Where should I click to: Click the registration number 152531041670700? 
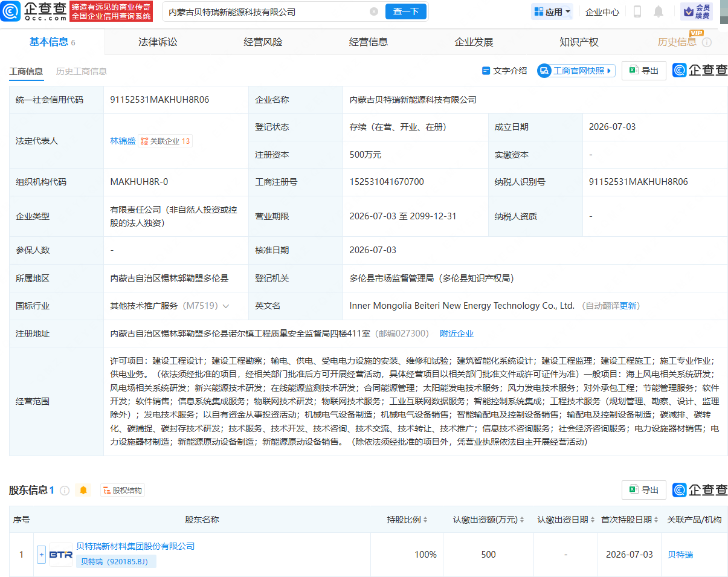(387, 182)
